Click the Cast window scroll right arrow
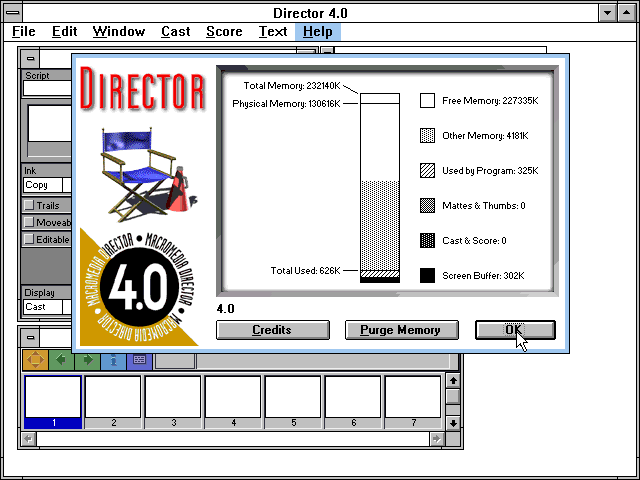 (437, 439)
